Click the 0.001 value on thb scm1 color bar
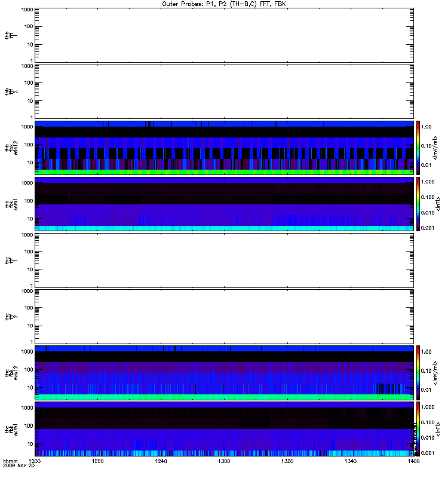The width and height of the screenshot is (448, 478). pyautogui.click(x=428, y=228)
